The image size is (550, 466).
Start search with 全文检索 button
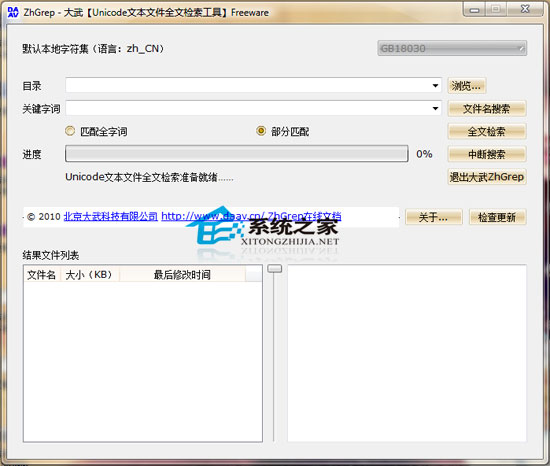click(487, 131)
